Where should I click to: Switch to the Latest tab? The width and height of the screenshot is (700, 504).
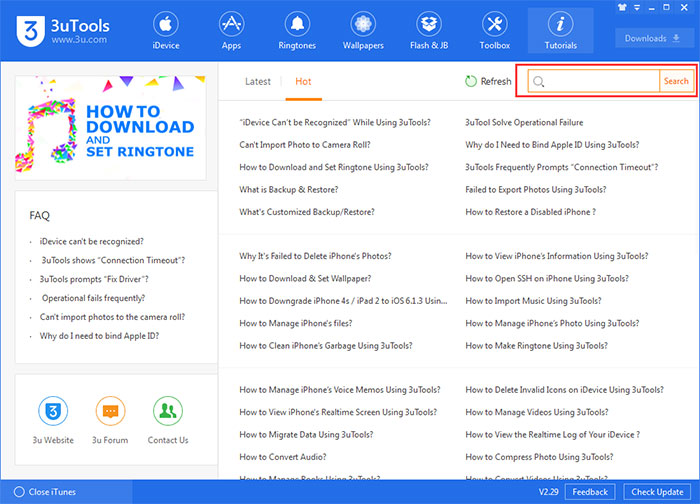[x=257, y=81]
